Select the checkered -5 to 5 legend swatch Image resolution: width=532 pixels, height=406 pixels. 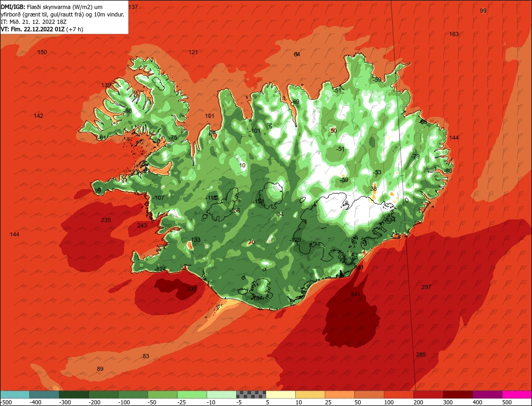[251, 394]
